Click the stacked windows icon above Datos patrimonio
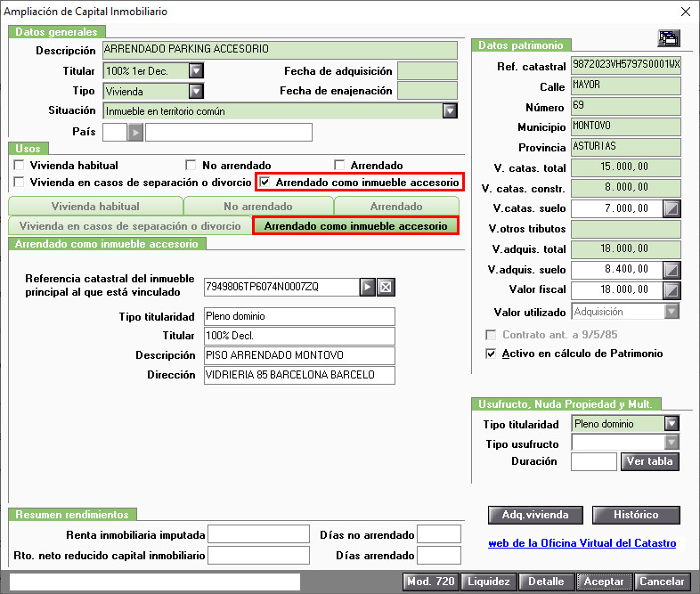700x594 pixels. (669, 38)
